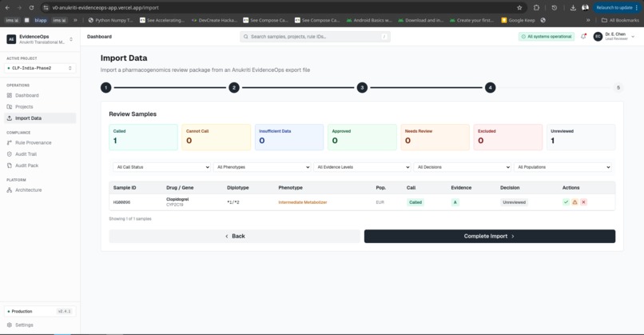The width and height of the screenshot is (644, 335).
Task: Click the Excluded summary card
Action: click(508, 138)
